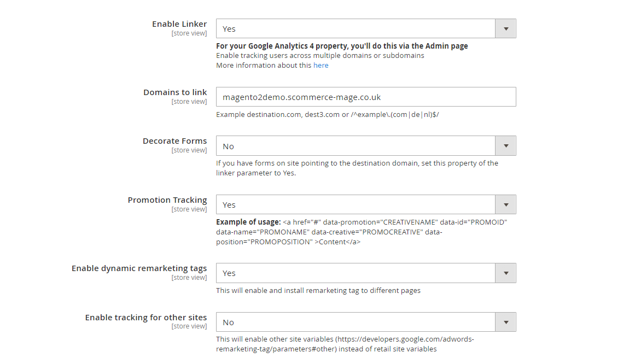Click store view scope under Decorate Forms
The image size is (635, 364).
(x=189, y=150)
